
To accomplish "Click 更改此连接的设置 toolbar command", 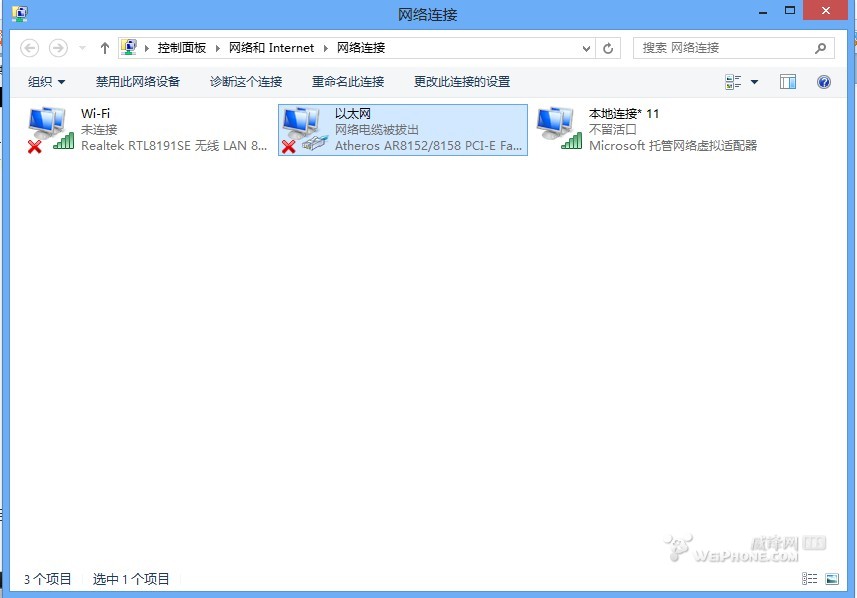I will [x=462, y=82].
